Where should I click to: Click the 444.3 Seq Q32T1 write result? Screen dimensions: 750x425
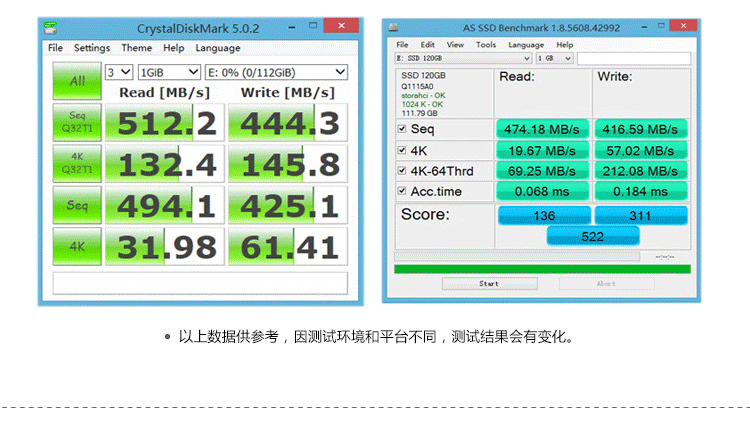288,122
